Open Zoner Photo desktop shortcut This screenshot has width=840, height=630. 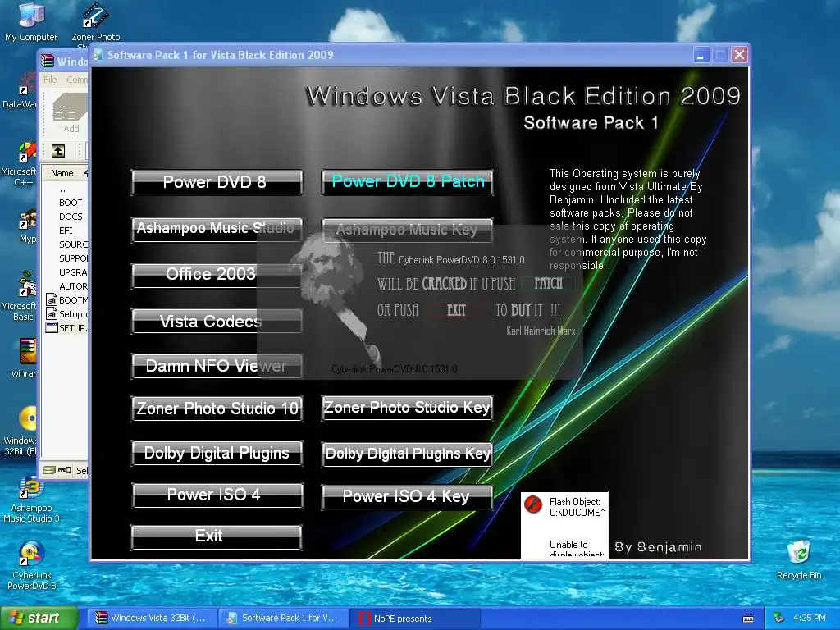(x=95, y=22)
